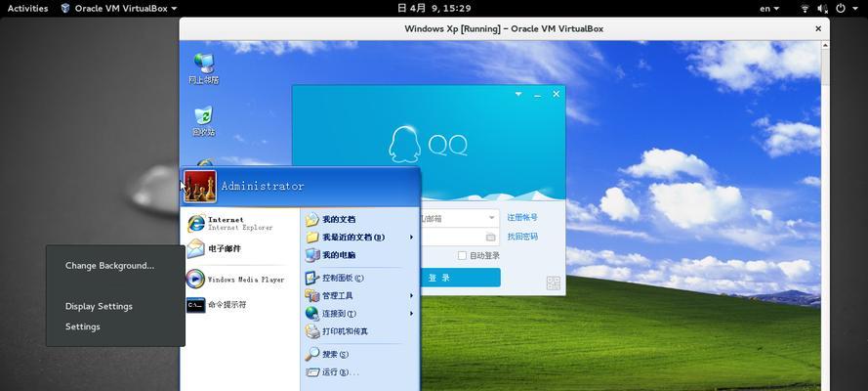This screenshot has width=868, height=391.
Task: Select Display Settings from context menu
Action: tap(99, 306)
